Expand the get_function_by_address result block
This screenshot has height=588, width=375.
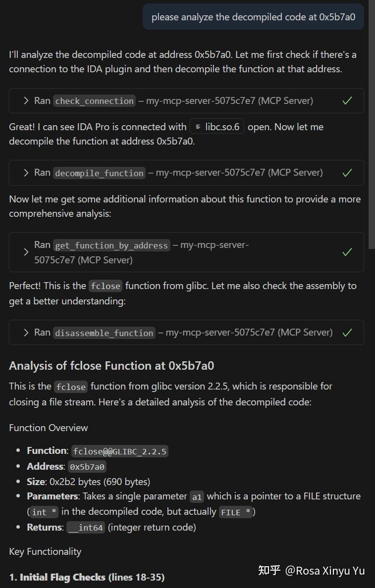click(x=26, y=252)
